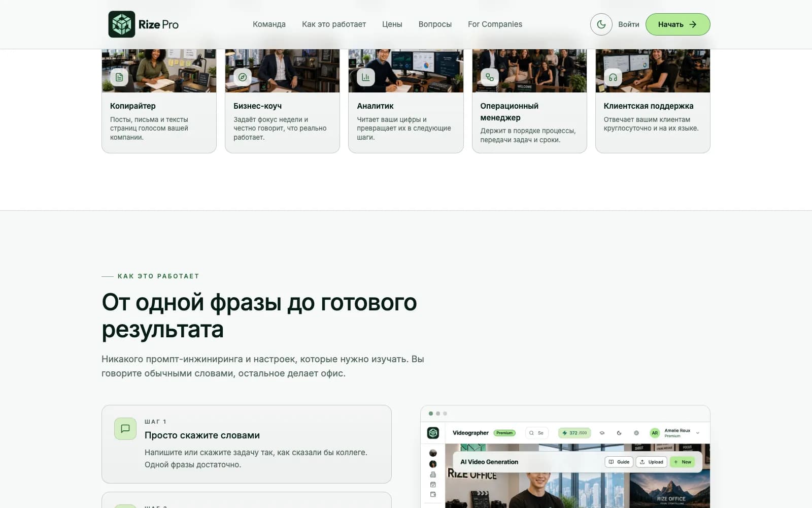This screenshot has height=508, width=812.
Task: Click the green Начать button
Action: [678, 24]
